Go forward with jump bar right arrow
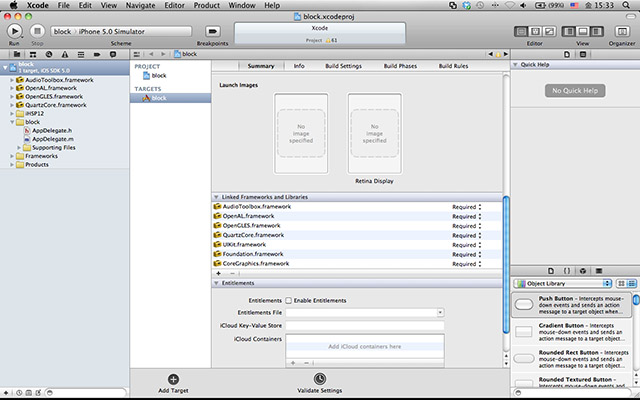This screenshot has height=400, width=640. point(163,54)
